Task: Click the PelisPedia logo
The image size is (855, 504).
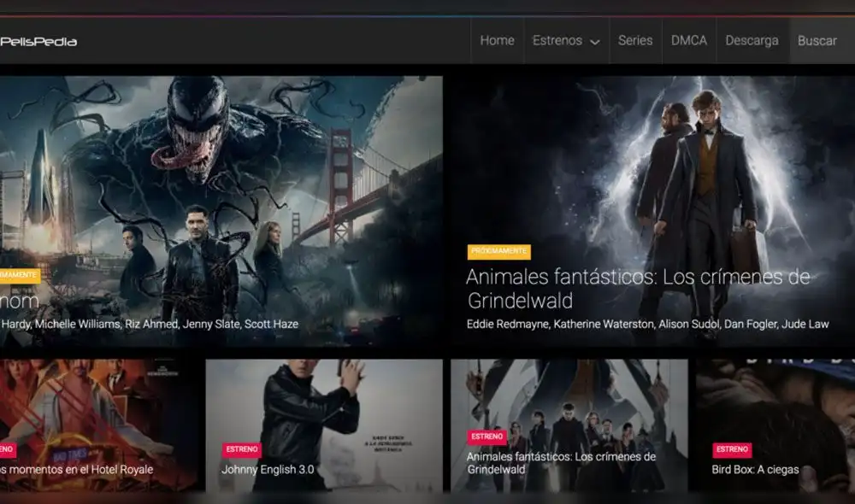Action: pyautogui.click(x=38, y=41)
